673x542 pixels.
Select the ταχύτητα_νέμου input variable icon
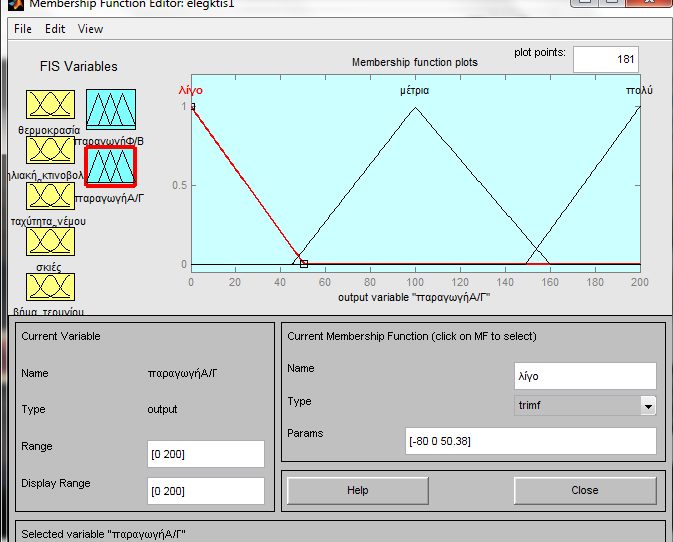point(50,196)
